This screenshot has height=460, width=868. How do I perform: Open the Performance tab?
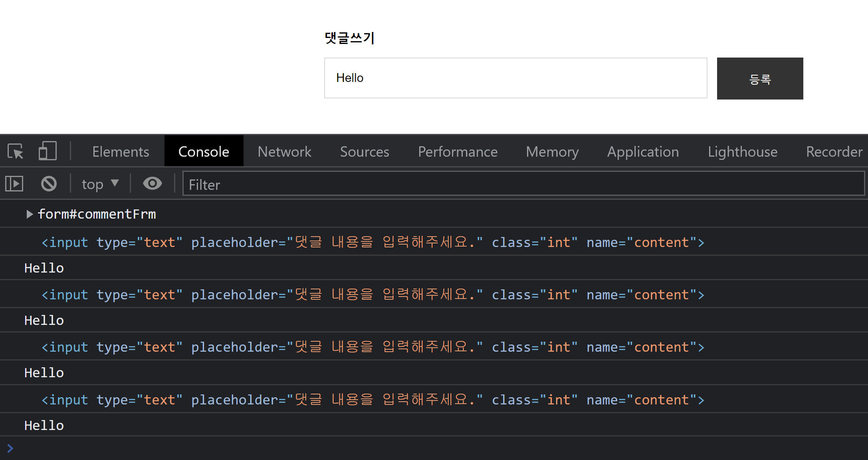tap(458, 152)
